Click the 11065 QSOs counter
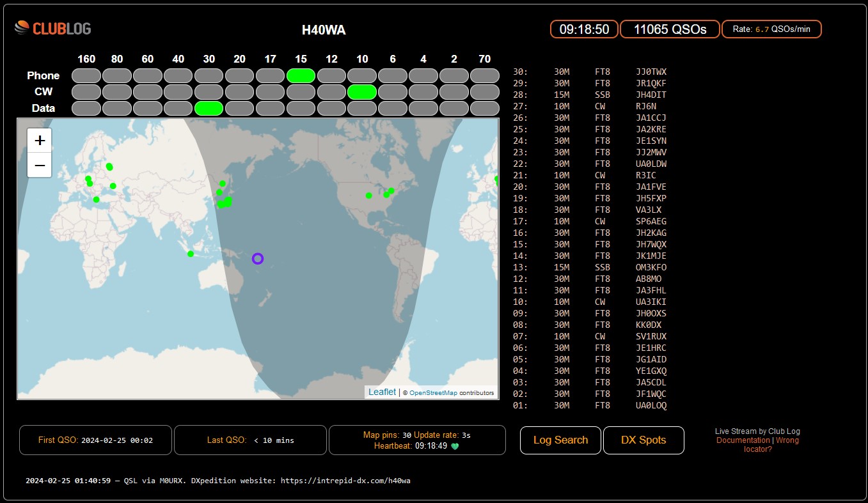Screen dimensions: 868x503 tap(670, 29)
